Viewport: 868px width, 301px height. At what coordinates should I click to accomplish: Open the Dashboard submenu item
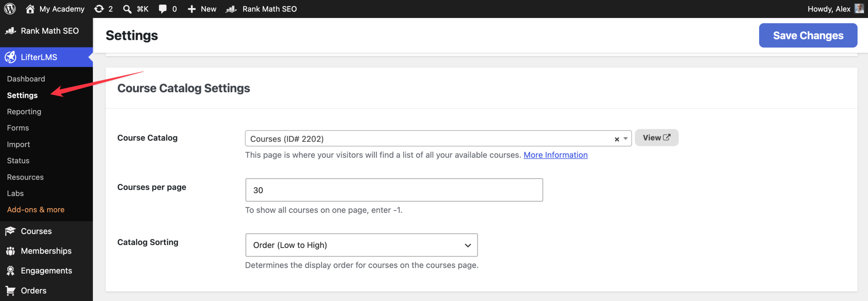(26, 79)
